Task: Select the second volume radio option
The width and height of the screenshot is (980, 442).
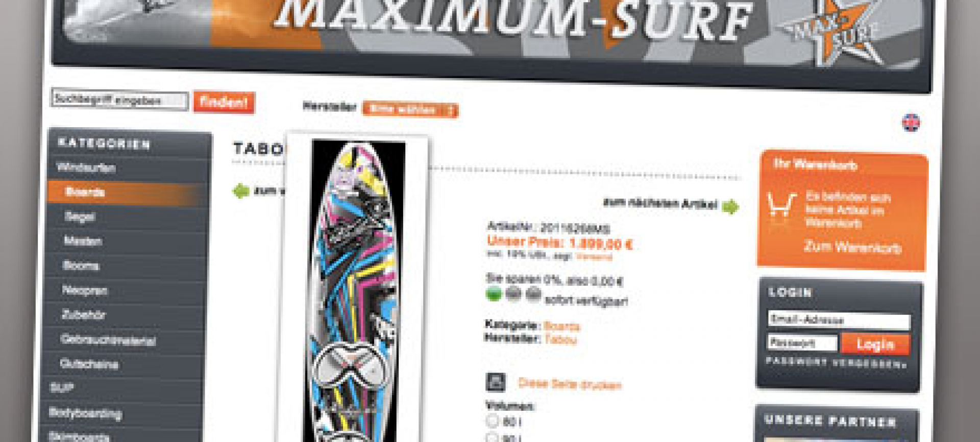Action: tap(492, 438)
